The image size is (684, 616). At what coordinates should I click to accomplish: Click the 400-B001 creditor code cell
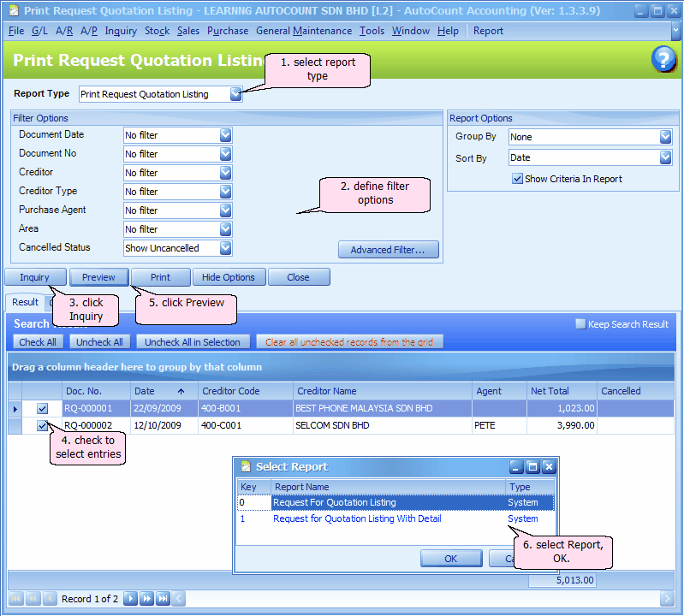coord(245,409)
